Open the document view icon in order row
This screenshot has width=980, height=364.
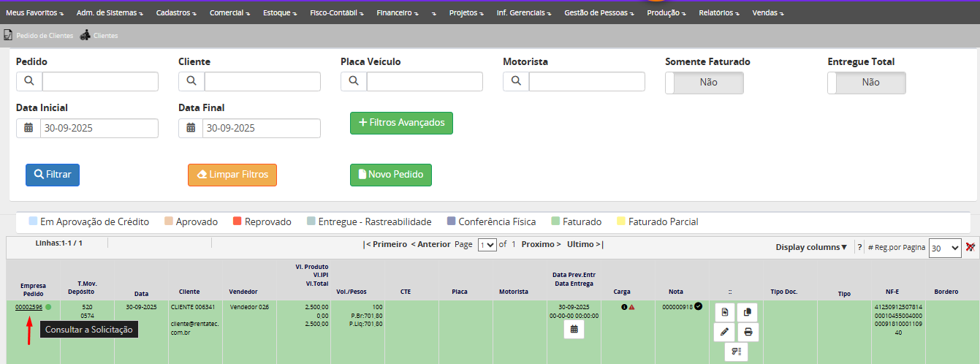[x=724, y=312]
